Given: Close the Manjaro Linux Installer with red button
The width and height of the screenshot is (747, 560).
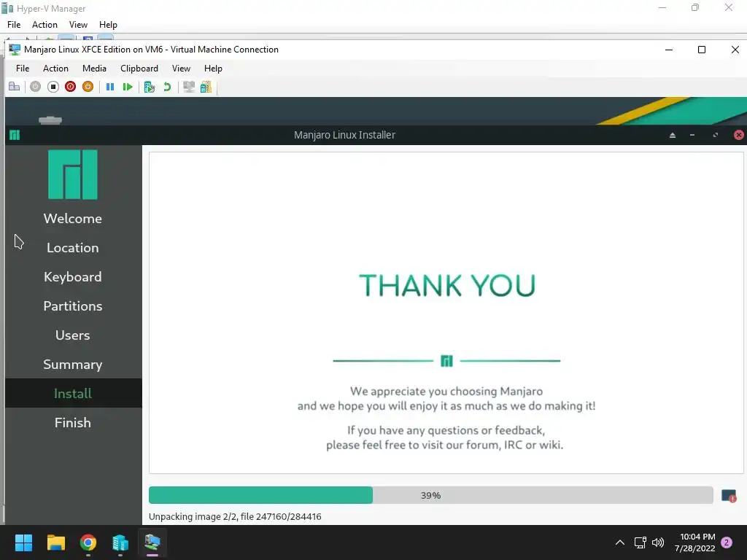Looking at the screenshot, I should point(738,135).
